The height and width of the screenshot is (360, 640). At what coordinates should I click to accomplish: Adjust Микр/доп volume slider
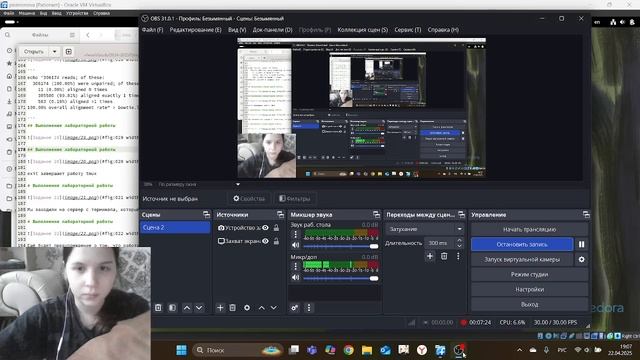(340, 278)
